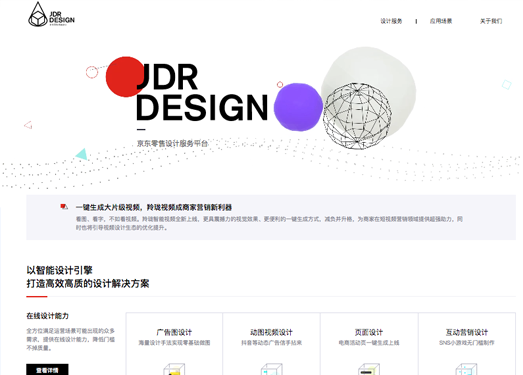This screenshot has width=523, height=375.
Task: Click the red announcement icon in the banner
Action: (x=64, y=207)
